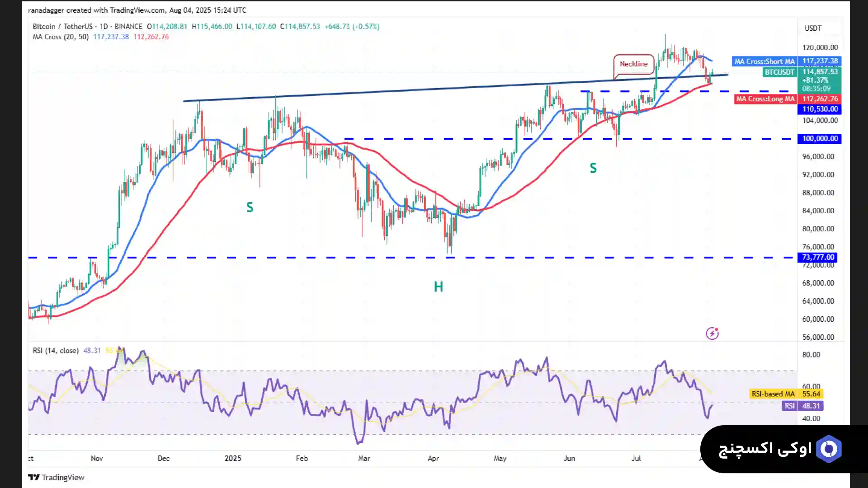Select the MA Cross:Long MA label

765,99
